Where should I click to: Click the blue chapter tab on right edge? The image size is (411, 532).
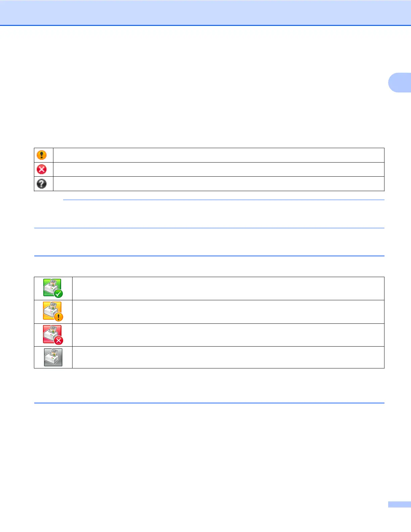[400, 82]
